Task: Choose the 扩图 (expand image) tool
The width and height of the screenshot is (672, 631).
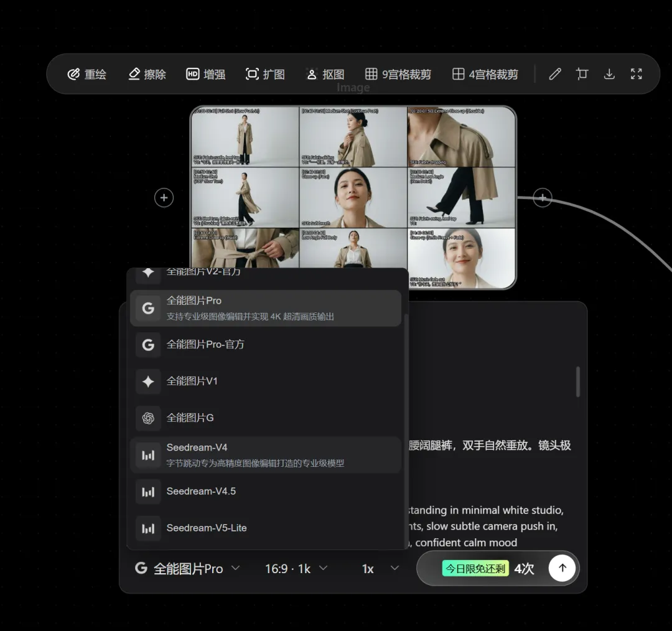Action: coord(265,74)
